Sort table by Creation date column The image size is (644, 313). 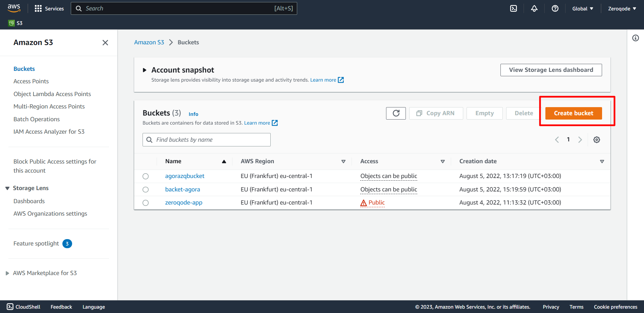tap(478, 161)
